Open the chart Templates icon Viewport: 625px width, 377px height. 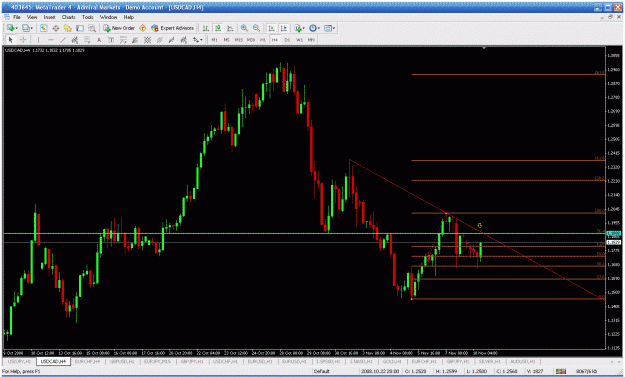pos(328,28)
